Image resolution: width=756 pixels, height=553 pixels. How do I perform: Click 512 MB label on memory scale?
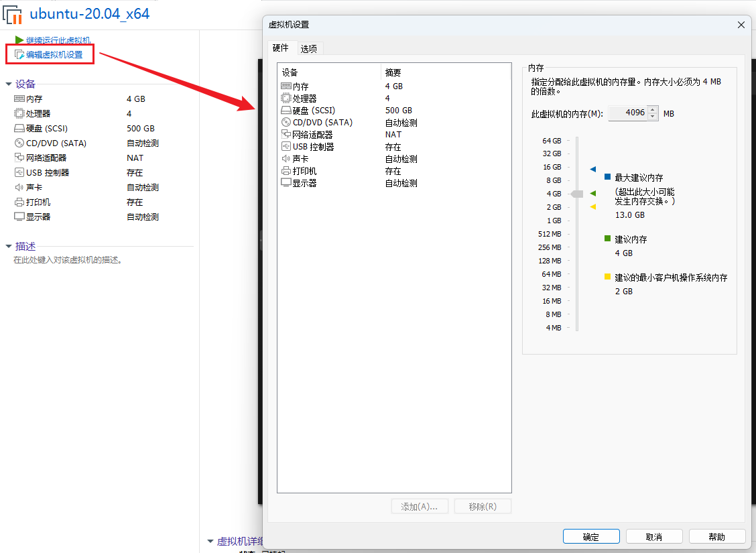pos(550,234)
